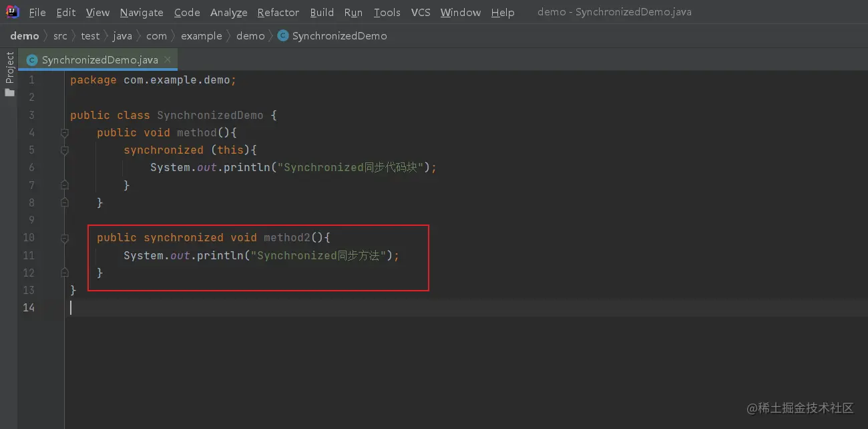Open the Navigate menu
Image resolution: width=868 pixels, height=429 pixels.
(142, 13)
